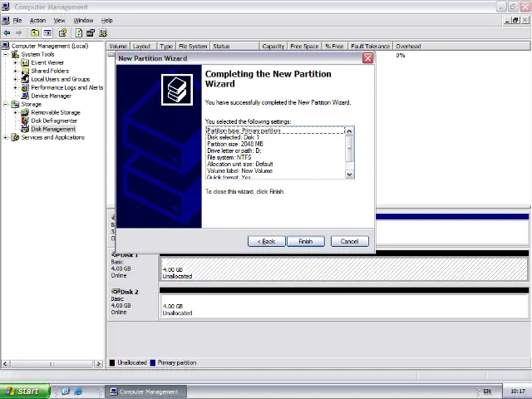532x399 pixels.
Task: Click the settings list scroll down arrow
Action: pyautogui.click(x=349, y=175)
